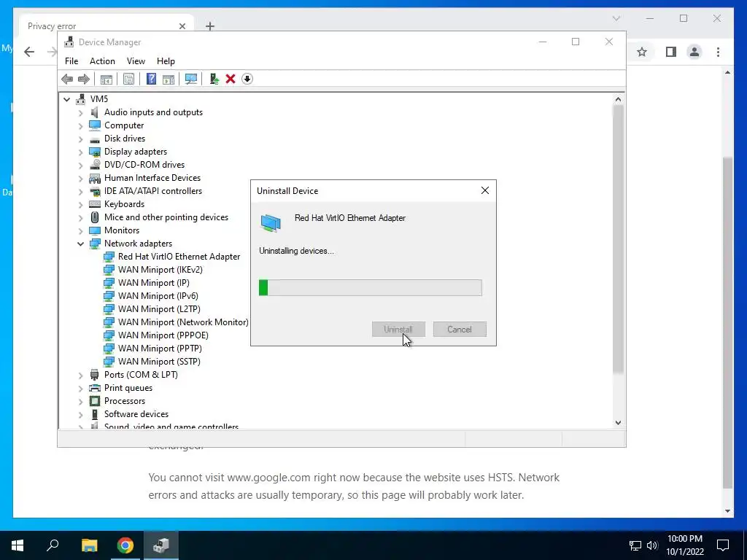Close the Uninstall Device dialog
This screenshot has height=560, width=747.
click(x=485, y=190)
